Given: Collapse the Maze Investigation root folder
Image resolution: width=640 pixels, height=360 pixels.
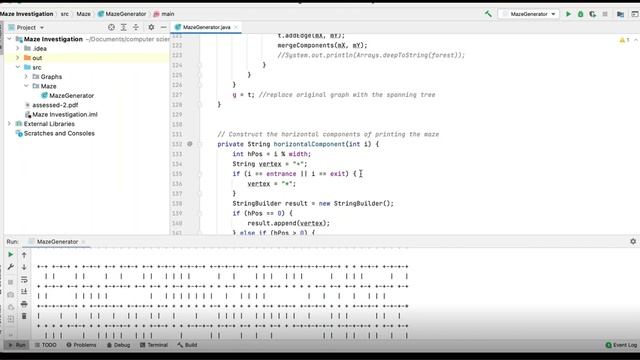Looking at the screenshot, I should pos(9,39).
